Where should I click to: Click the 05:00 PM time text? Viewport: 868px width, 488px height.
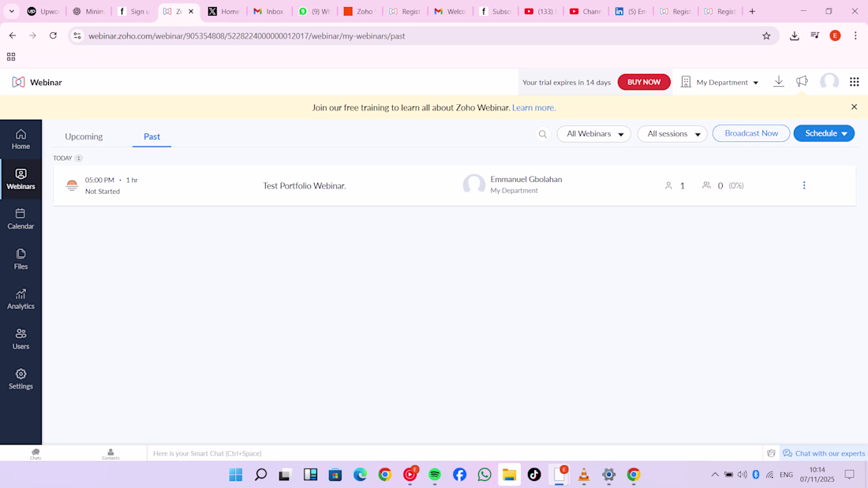[x=99, y=180]
